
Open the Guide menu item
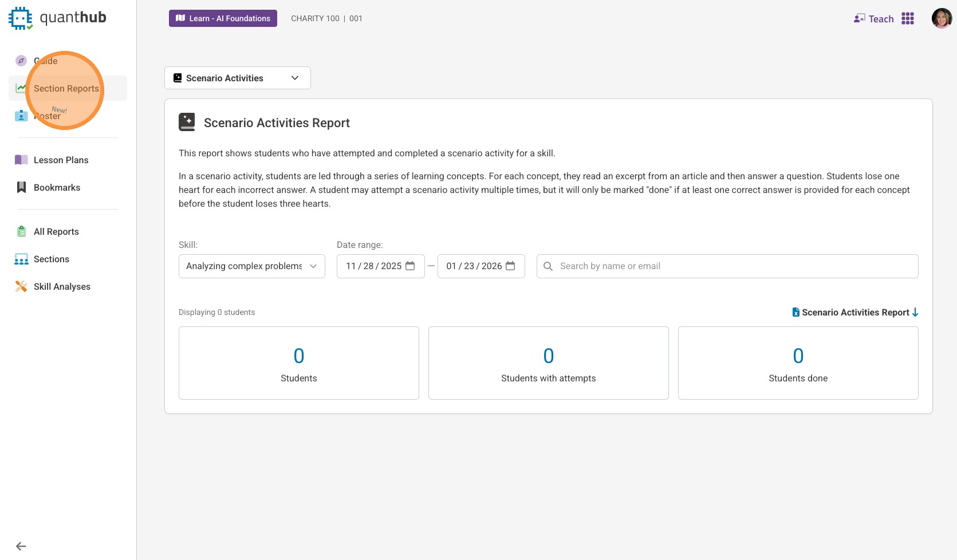[x=45, y=61]
